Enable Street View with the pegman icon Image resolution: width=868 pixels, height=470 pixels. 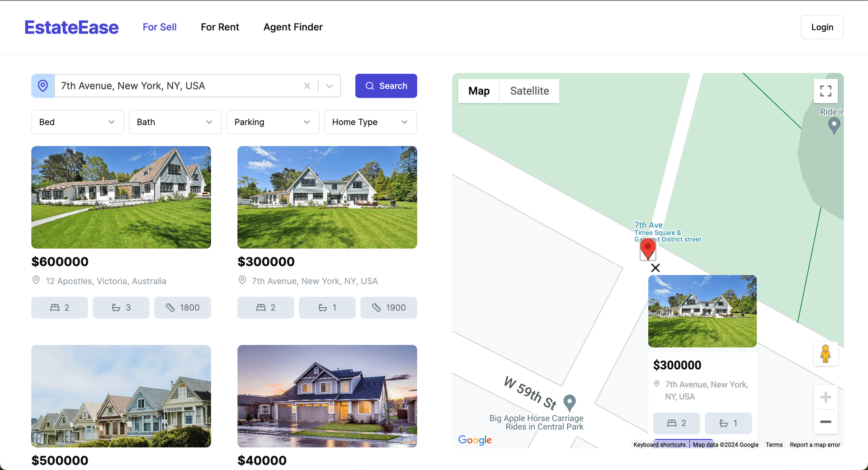[x=826, y=354]
